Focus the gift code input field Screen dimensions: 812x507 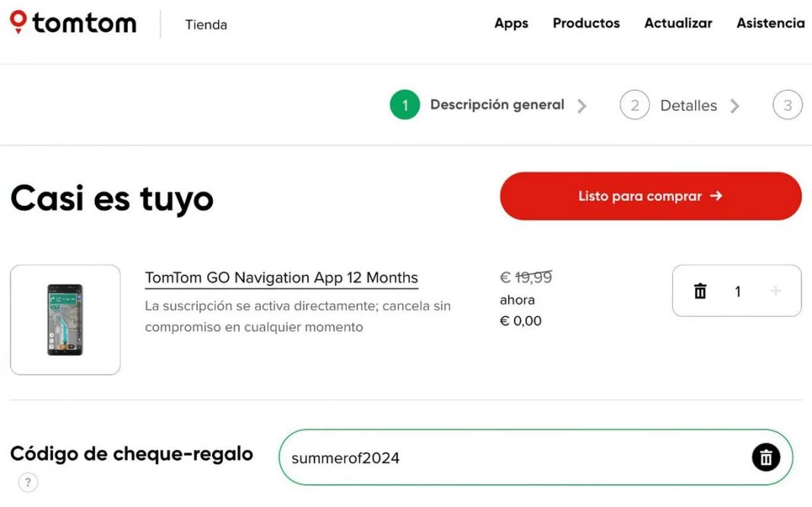509,458
